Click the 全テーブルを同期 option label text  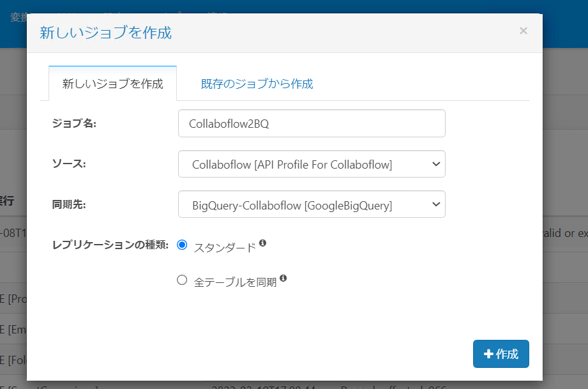(235, 282)
